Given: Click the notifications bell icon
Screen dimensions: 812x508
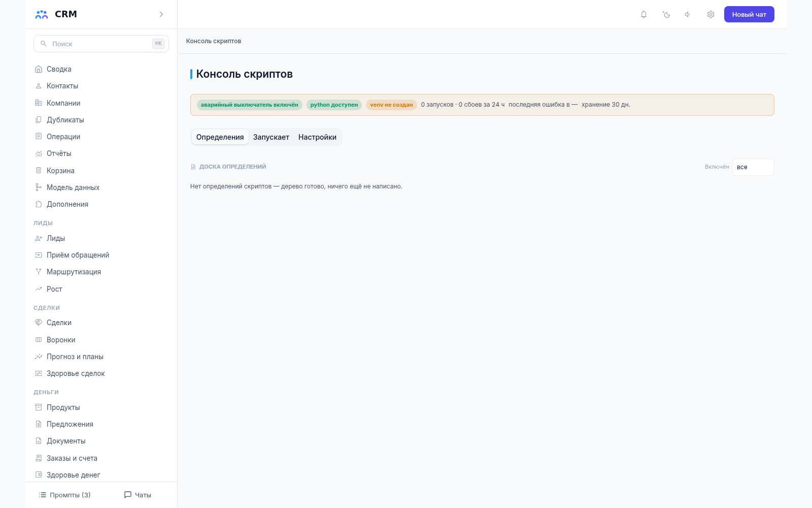Looking at the screenshot, I should coord(644,15).
